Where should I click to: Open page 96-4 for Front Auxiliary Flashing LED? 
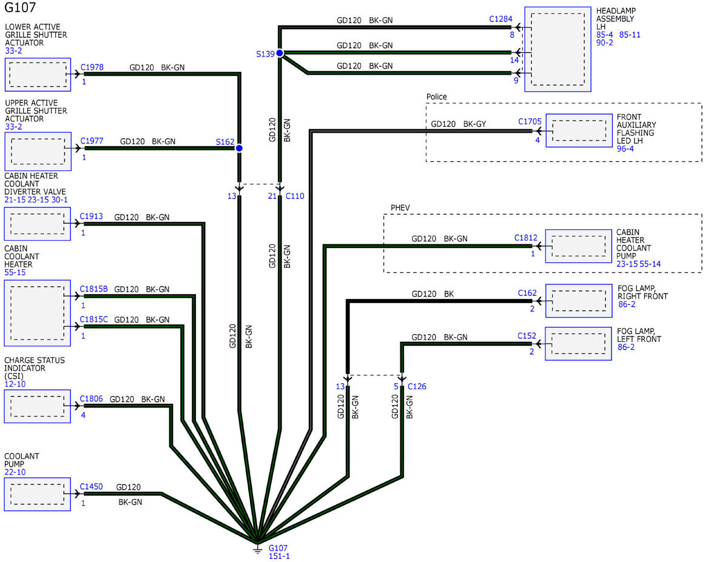coord(625,149)
